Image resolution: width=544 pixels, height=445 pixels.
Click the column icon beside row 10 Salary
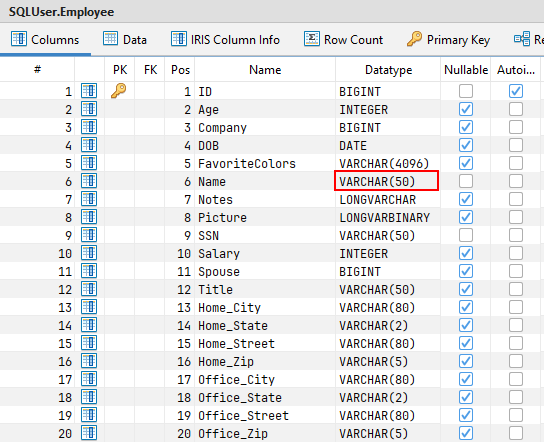pos(89,253)
